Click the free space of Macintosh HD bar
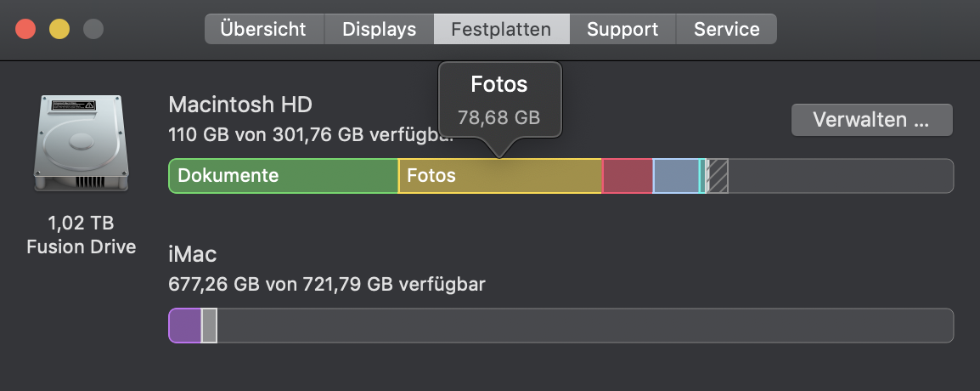This screenshot has width=980, height=391. (841, 176)
